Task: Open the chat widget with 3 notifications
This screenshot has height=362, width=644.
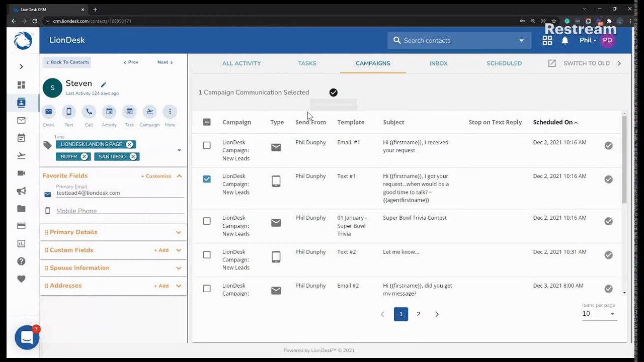Action: (27, 338)
